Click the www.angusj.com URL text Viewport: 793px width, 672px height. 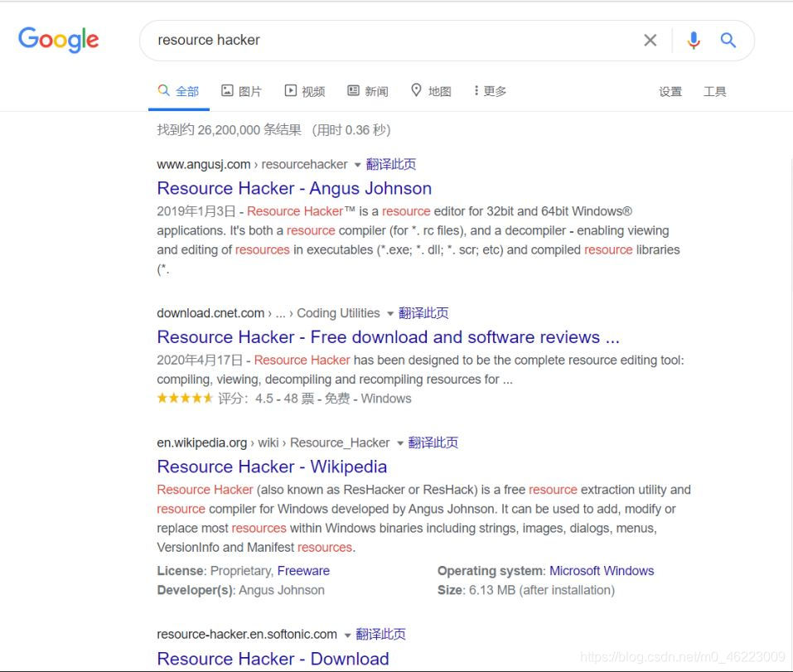(x=203, y=164)
